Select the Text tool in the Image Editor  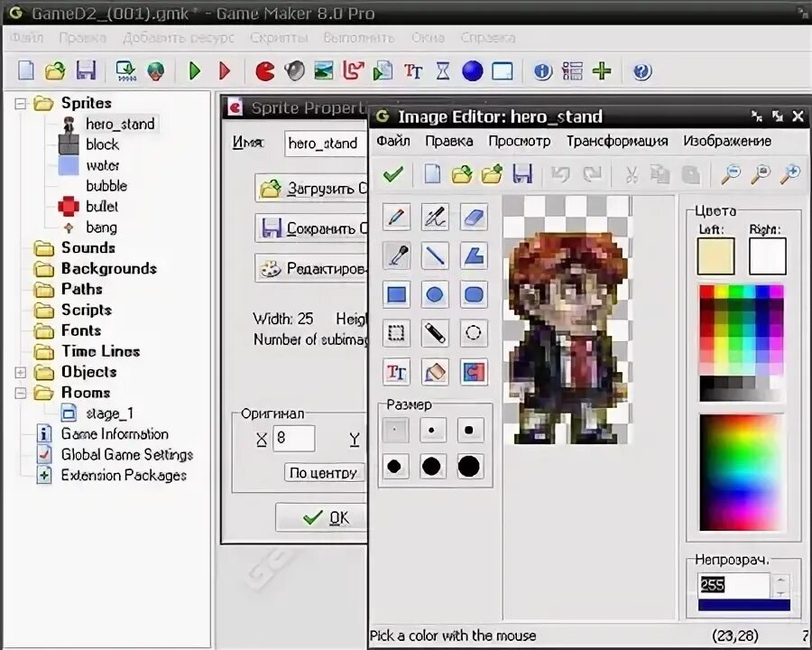coord(396,372)
